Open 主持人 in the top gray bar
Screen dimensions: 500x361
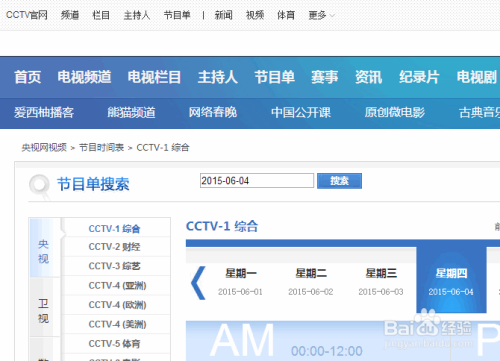(x=137, y=15)
